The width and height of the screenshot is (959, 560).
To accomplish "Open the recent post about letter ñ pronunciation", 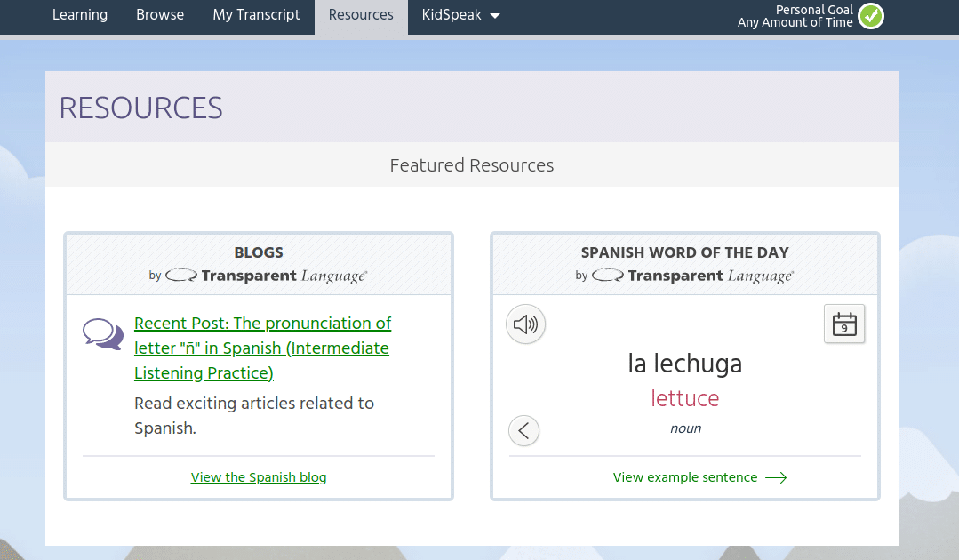I will (262, 348).
